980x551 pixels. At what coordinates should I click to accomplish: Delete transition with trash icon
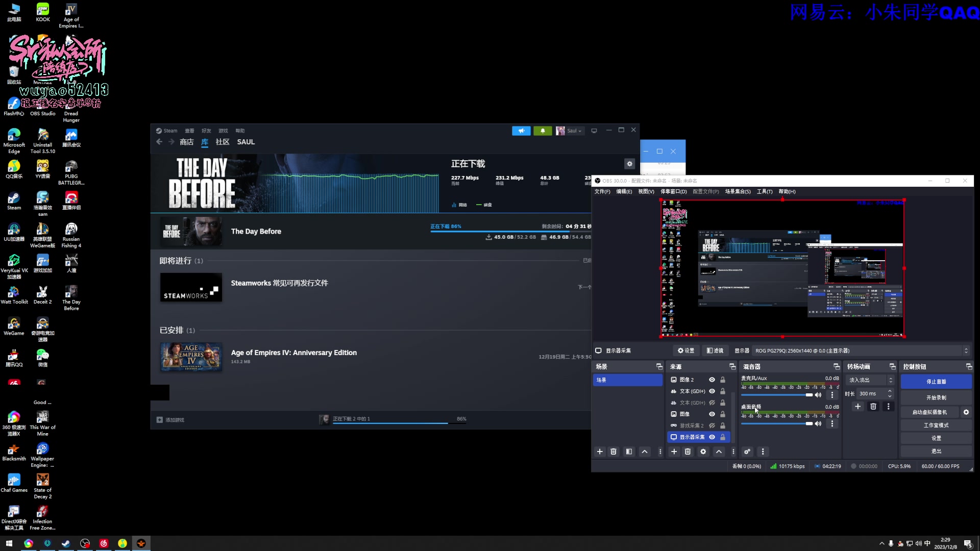[873, 407]
